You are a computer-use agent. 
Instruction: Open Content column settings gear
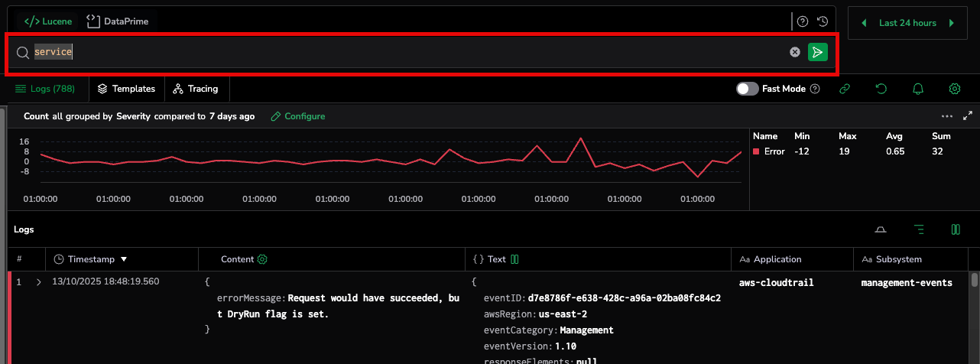[262, 259]
